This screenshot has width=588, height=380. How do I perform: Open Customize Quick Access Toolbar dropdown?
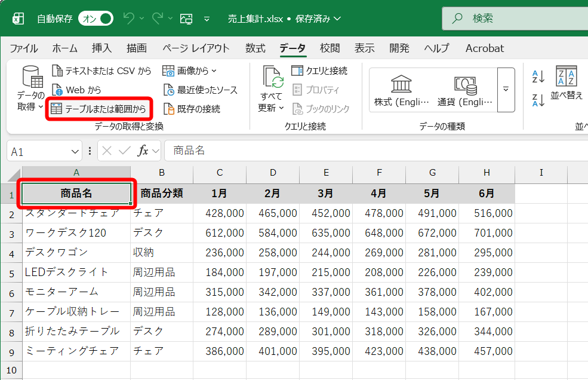[x=207, y=19]
